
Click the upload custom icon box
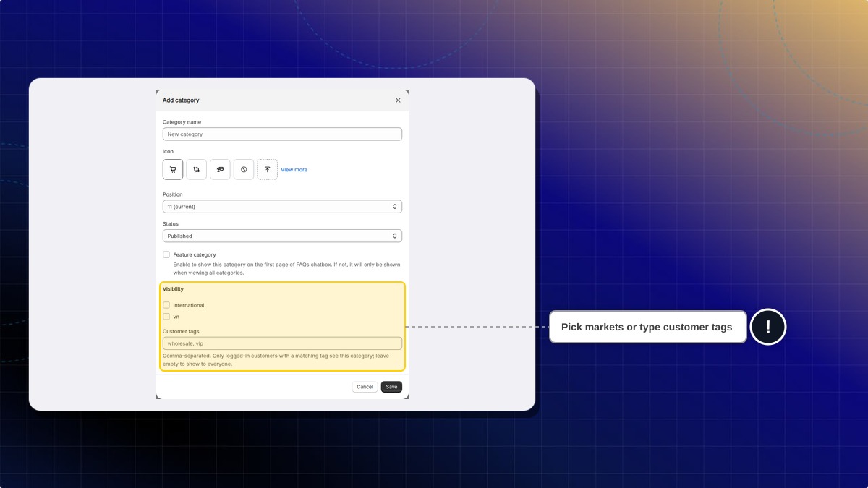267,169
